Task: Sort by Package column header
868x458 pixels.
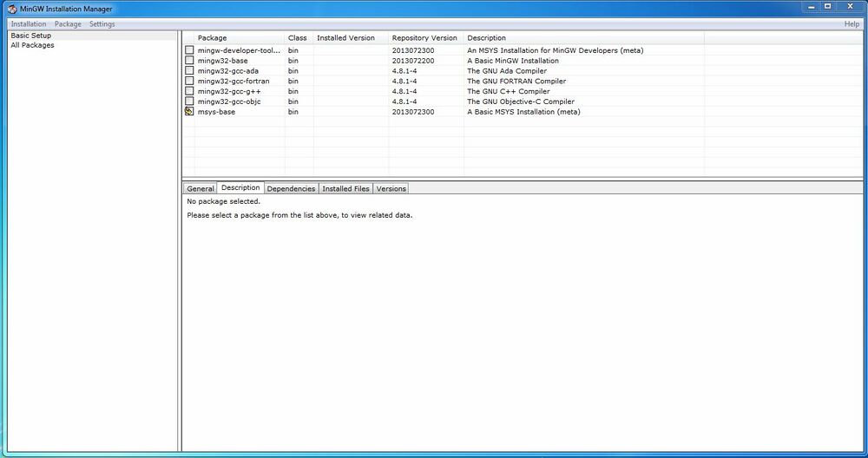Action: [240, 38]
